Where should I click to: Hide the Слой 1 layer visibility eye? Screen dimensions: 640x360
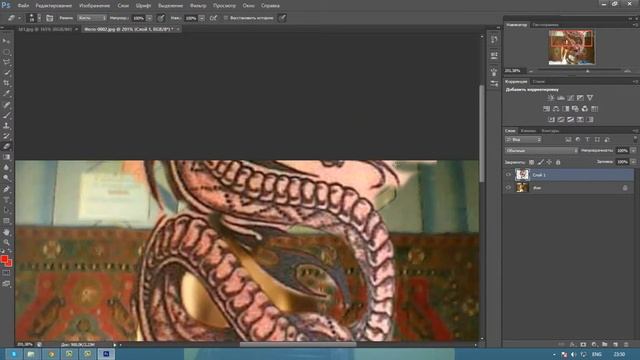point(508,175)
